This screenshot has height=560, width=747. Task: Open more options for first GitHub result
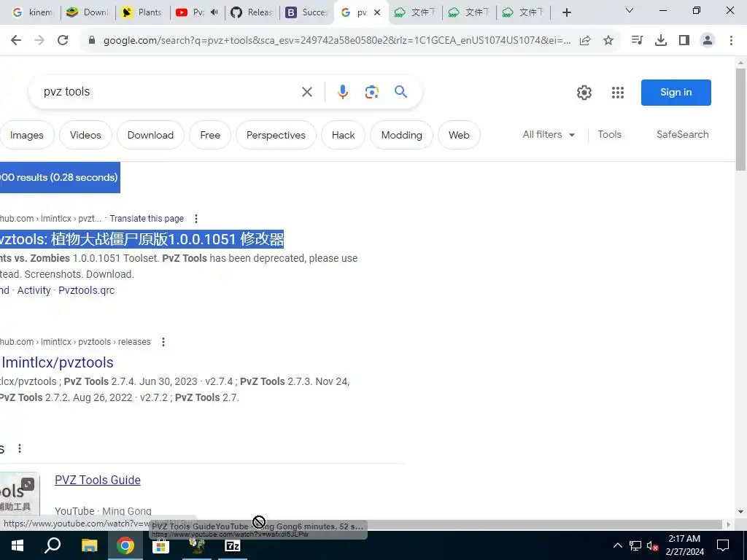pyautogui.click(x=196, y=219)
